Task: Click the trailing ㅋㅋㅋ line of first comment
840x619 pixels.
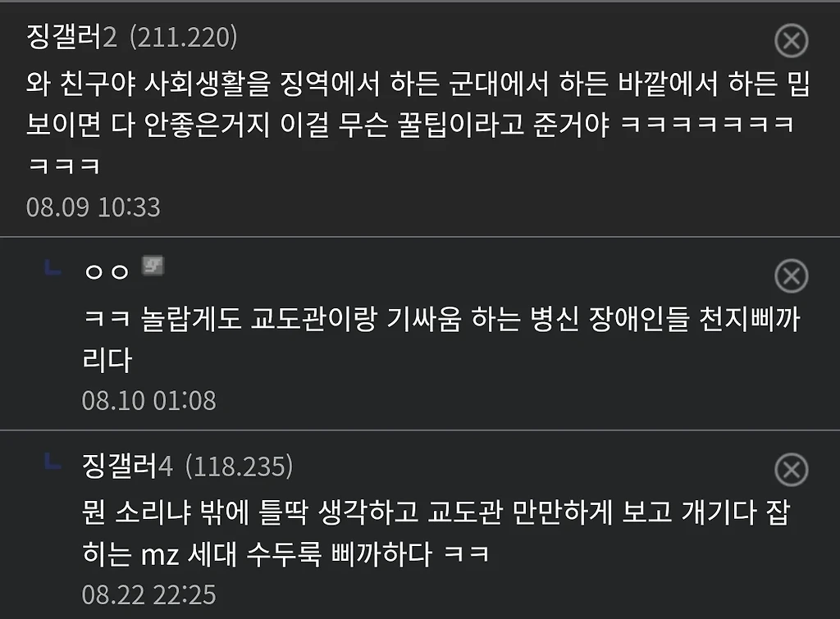Action: (x=64, y=166)
